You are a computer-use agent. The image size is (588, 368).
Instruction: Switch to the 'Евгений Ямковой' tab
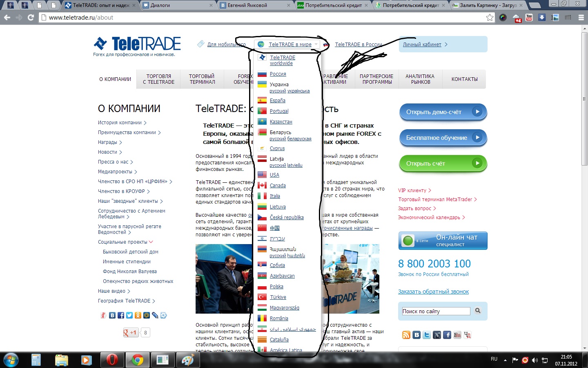[256, 5]
